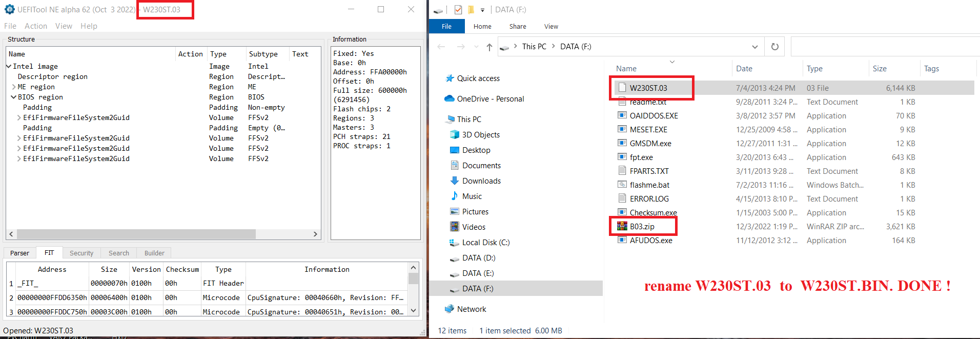Switch to the FIT tab
This screenshot has height=339, width=980.
point(49,253)
